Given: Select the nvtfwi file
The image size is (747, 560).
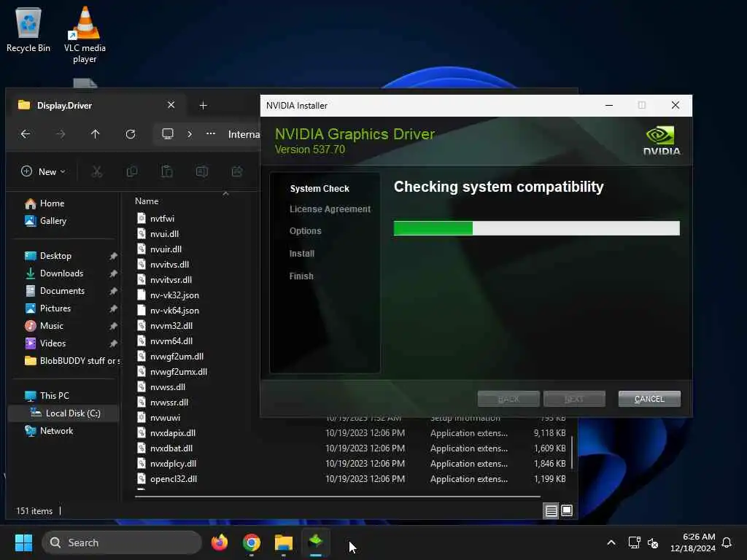Looking at the screenshot, I should tap(162, 219).
